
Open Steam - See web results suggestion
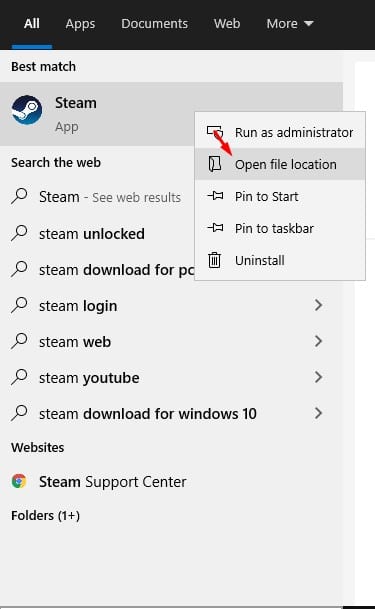point(110,197)
